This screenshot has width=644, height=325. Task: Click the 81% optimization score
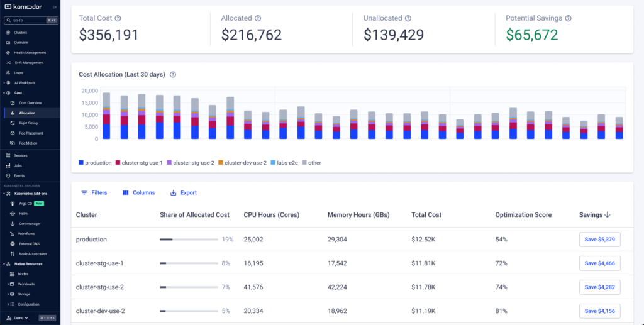501,311
